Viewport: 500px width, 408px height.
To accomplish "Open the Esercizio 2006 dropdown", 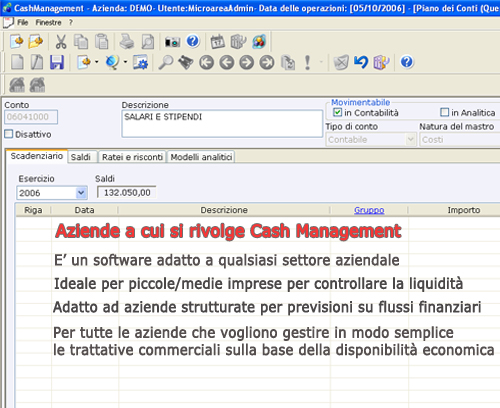I will point(81,193).
